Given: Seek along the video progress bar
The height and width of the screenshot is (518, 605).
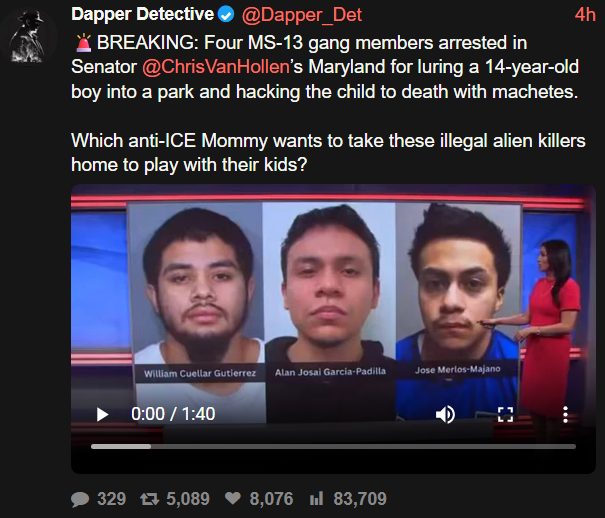Looking at the screenshot, I should (333, 446).
